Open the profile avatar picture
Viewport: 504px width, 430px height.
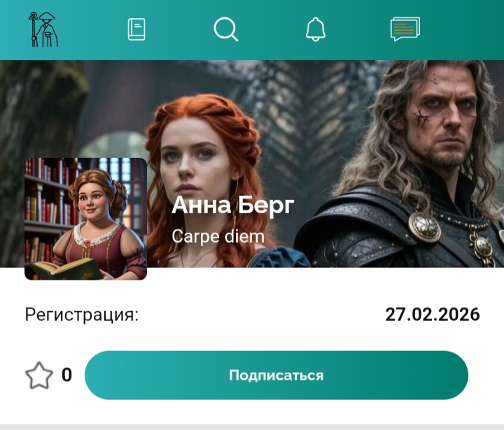click(86, 219)
